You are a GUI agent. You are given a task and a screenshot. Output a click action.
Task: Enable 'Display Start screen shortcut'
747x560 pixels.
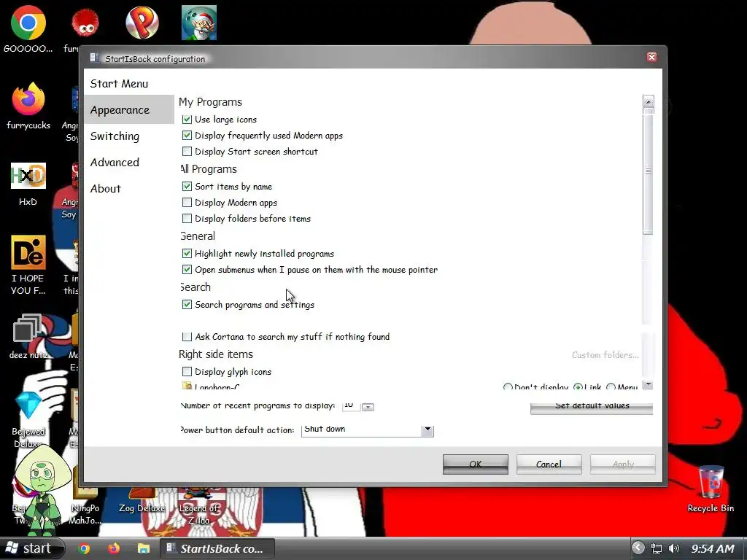187,152
